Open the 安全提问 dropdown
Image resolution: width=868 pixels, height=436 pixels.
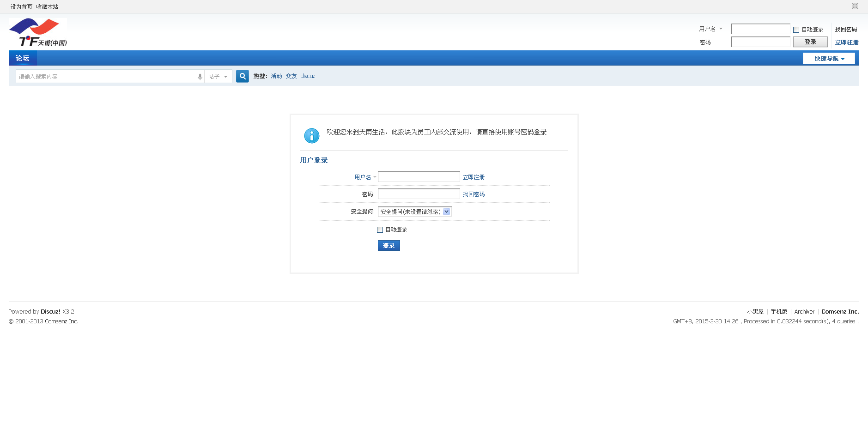pyautogui.click(x=414, y=212)
